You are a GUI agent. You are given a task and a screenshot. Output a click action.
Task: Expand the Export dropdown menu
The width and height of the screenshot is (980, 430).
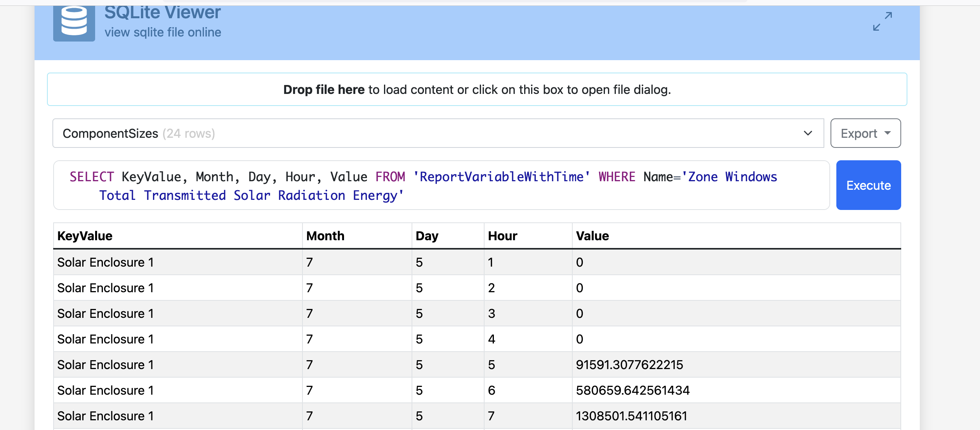click(x=865, y=133)
